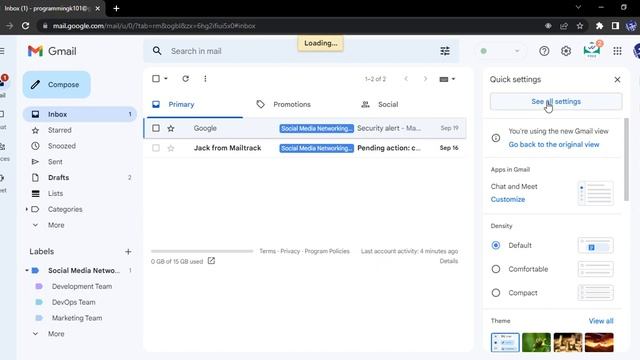The height and width of the screenshot is (360, 640).
Task: Open the active status dropdown
Action: 500,51
